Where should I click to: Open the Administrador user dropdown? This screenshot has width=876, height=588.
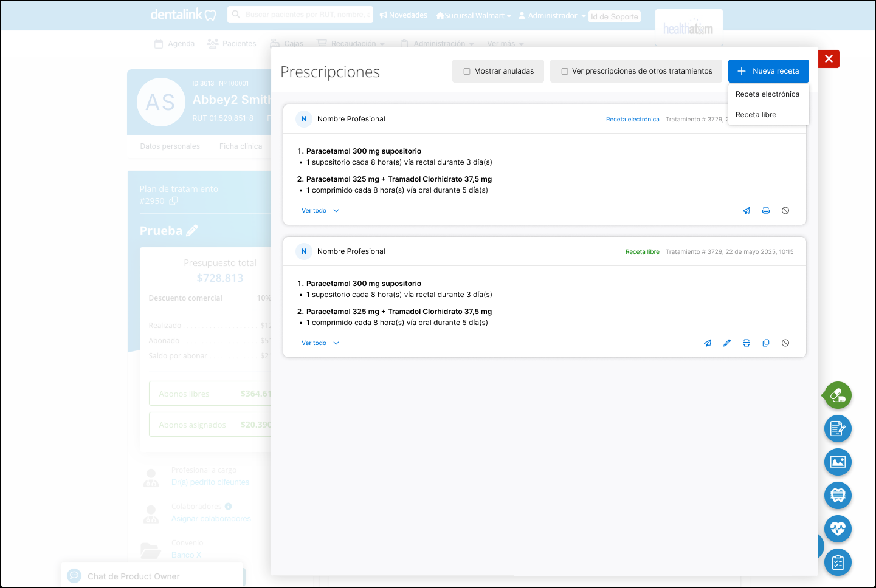tap(552, 16)
